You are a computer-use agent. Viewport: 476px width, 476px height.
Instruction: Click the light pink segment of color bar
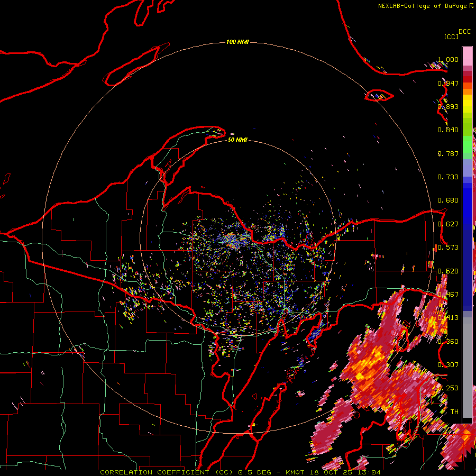[x=467, y=56]
